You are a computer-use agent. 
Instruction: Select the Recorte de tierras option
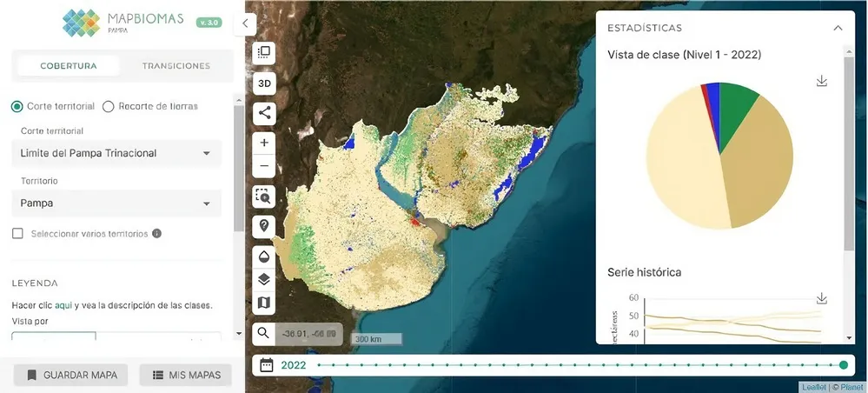pyautogui.click(x=109, y=106)
